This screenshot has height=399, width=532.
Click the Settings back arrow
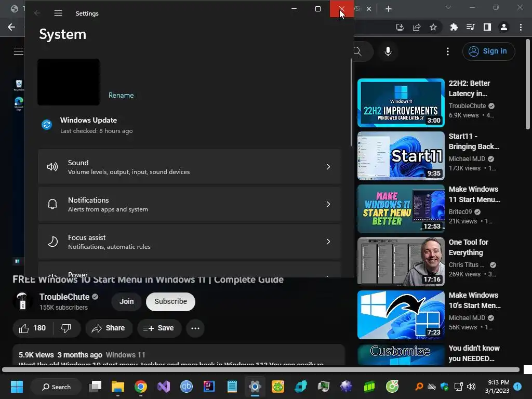(x=37, y=13)
